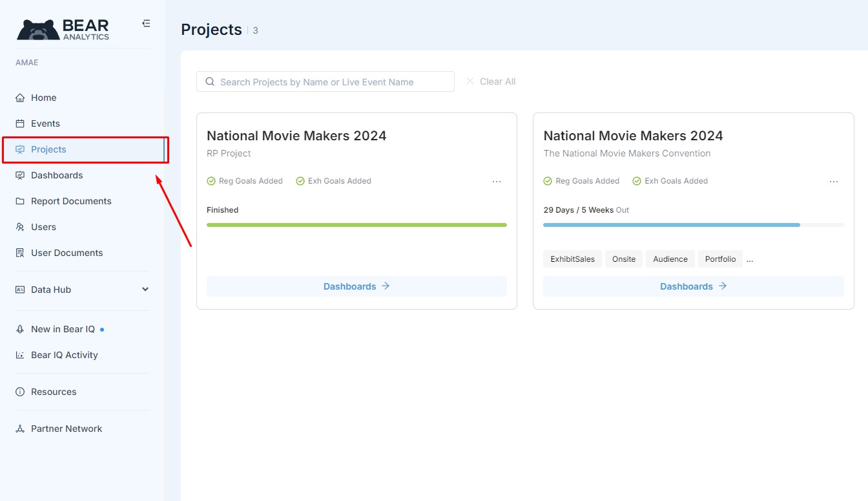Click the Partner Network icon
The image size is (868, 501).
[x=20, y=429]
